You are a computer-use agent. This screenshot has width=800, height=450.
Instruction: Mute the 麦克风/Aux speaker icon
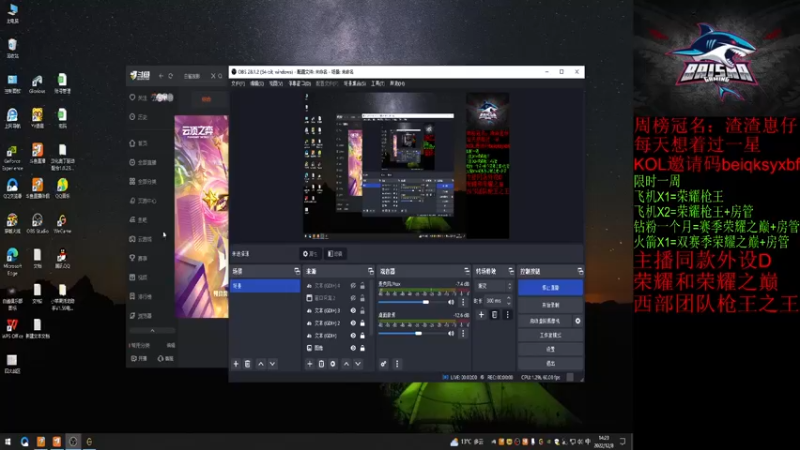[x=451, y=302]
